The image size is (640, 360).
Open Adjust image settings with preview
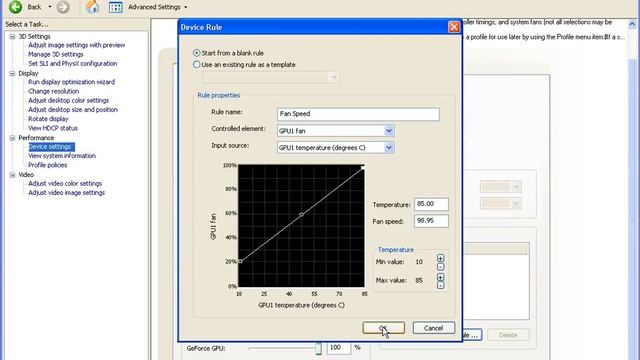(x=76, y=45)
